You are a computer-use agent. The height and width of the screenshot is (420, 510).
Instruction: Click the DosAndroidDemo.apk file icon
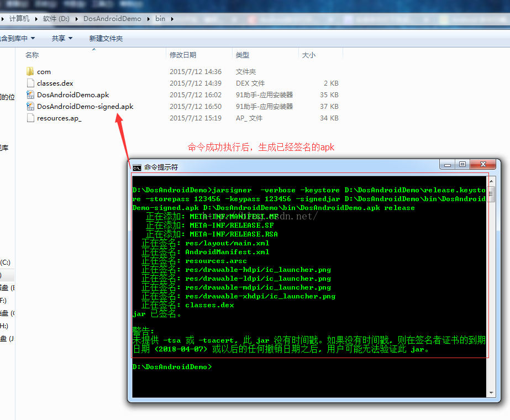[x=30, y=95]
